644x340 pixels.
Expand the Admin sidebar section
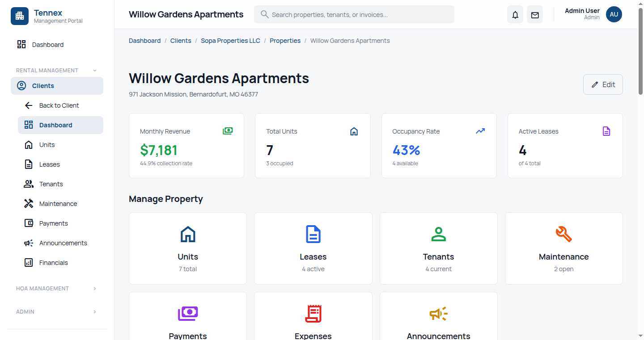(94, 312)
